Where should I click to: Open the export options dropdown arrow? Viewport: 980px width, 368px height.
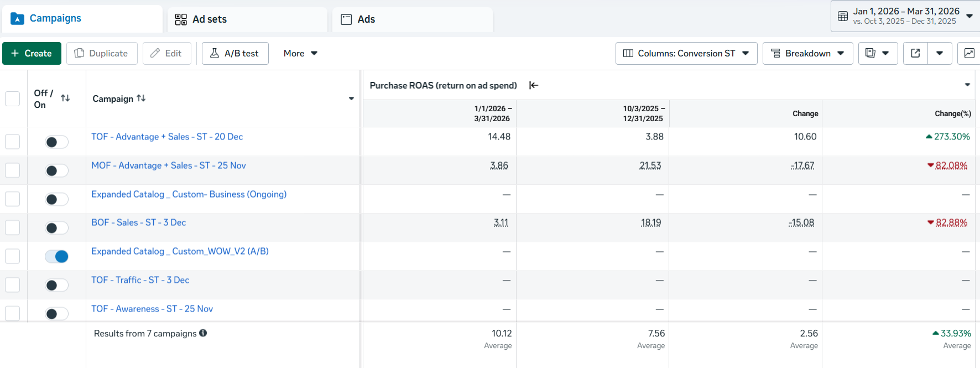coord(940,53)
